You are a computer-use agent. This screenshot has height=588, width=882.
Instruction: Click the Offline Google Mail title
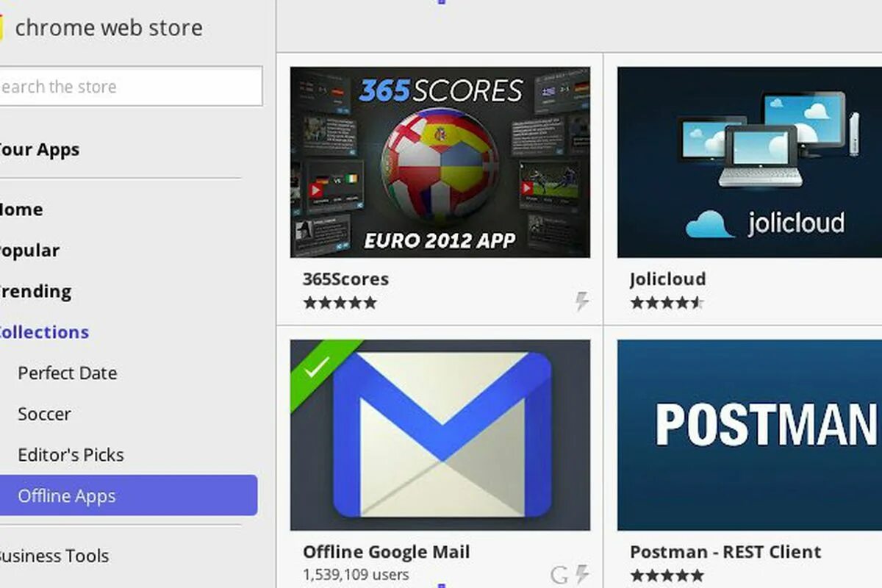point(386,552)
